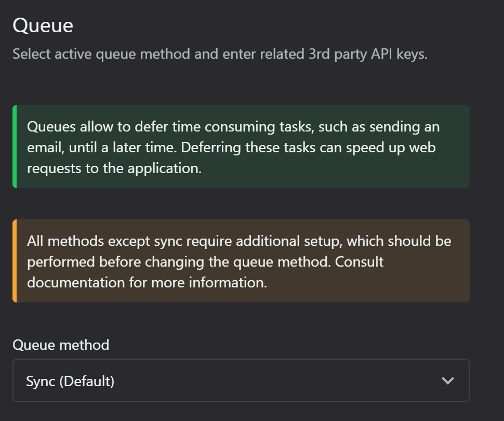Click "requests to the application." text line

coord(114,168)
